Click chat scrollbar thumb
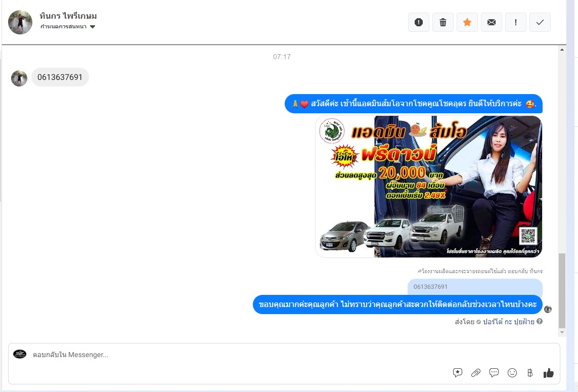 coord(562,291)
